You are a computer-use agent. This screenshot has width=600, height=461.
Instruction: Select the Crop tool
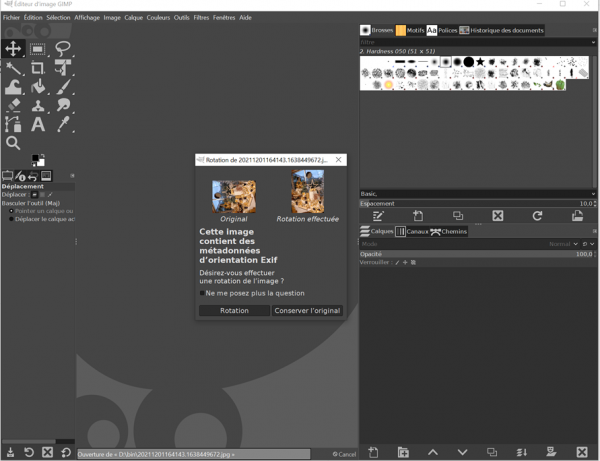(x=38, y=68)
